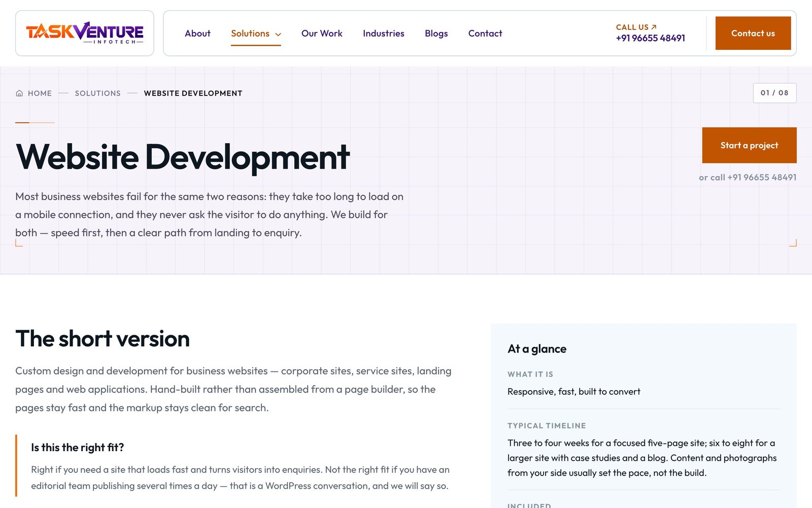The height and width of the screenshot is (508, 812).
Task: Open the Contact menu item
Action: 485,34
